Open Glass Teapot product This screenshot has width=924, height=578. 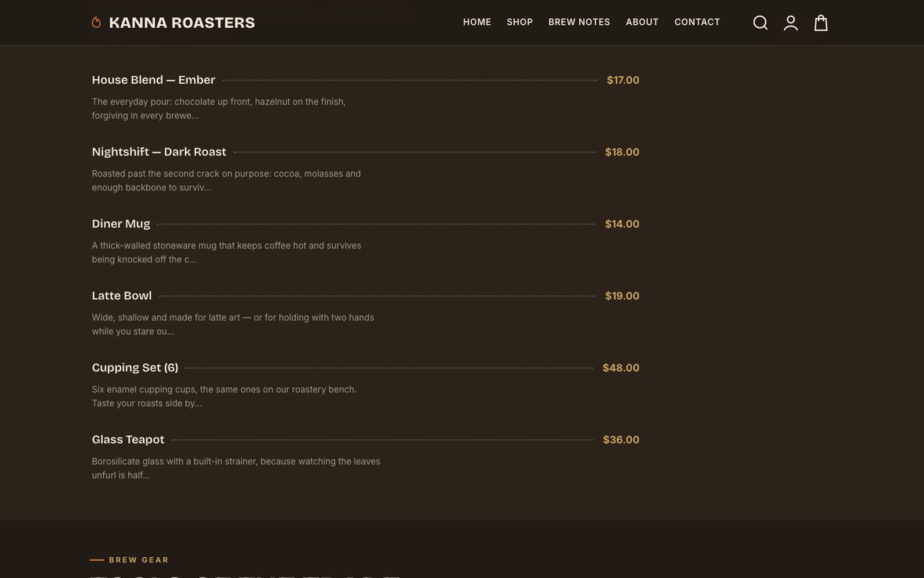click(128, 439)
